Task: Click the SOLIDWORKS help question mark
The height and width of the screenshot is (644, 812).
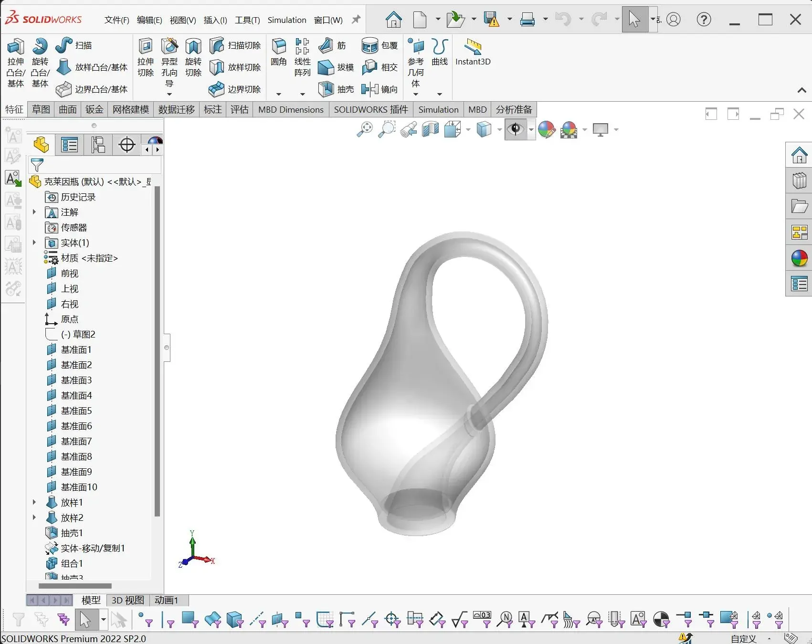Action: (x=704, y=20)
